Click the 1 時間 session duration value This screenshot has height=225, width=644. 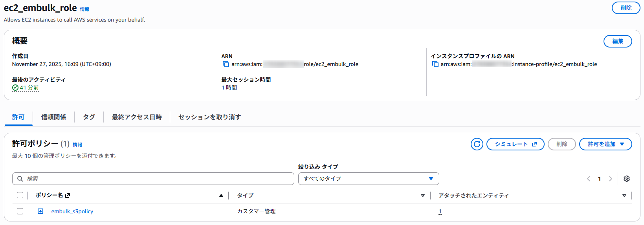[229, 88]
